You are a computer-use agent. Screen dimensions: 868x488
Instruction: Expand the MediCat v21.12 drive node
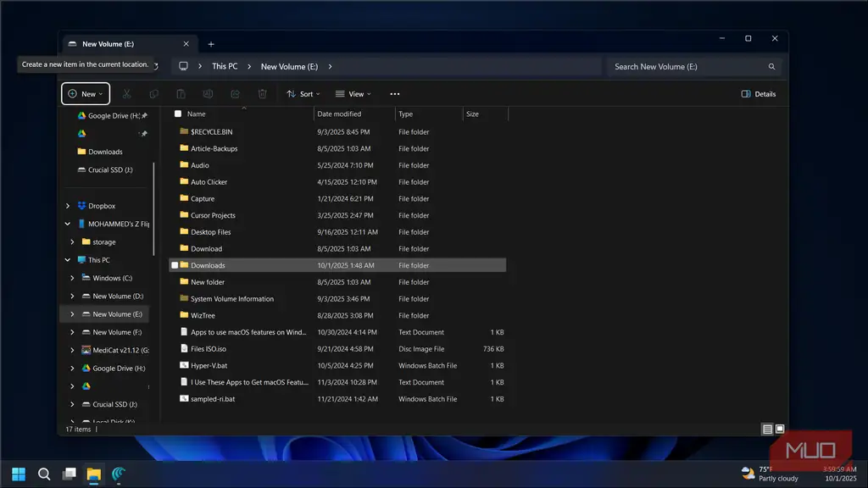point(72,350)
